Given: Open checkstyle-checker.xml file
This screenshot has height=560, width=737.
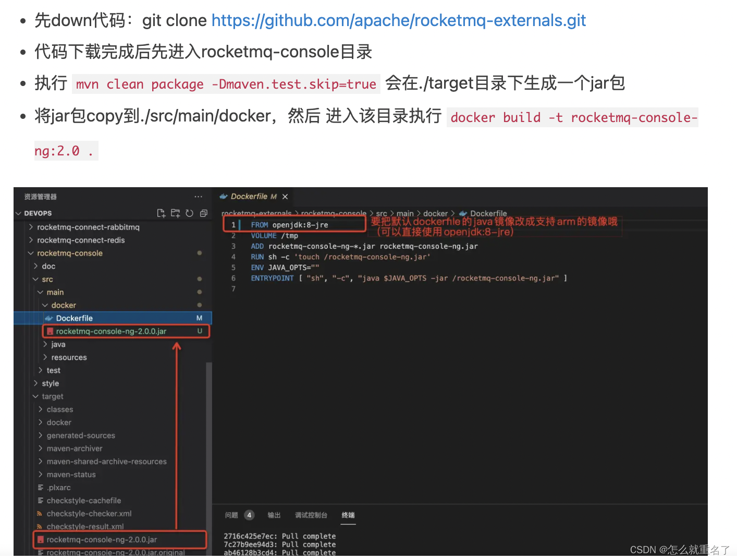Looking at the screenshot, I should [89, 514].
